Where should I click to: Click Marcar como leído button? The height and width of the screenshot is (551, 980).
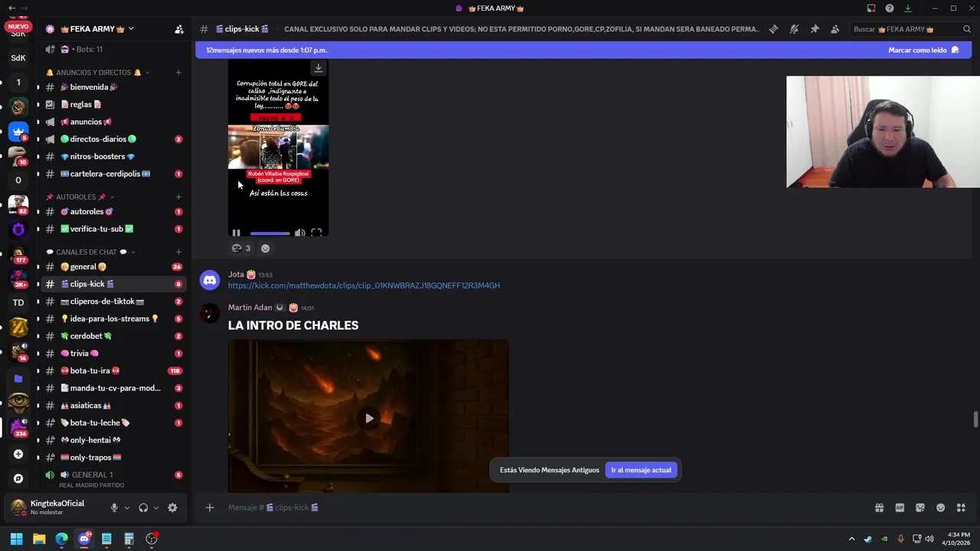[x=923, y=50]
